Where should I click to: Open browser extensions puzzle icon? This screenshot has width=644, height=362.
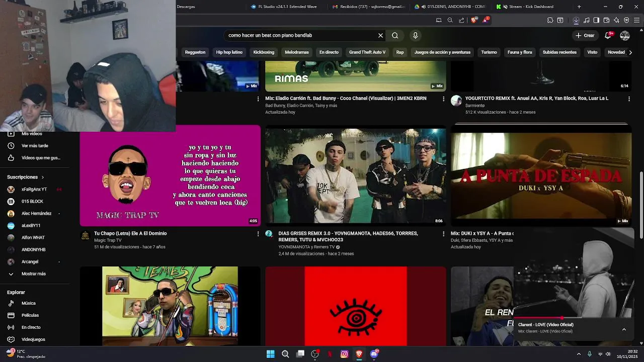550,20
